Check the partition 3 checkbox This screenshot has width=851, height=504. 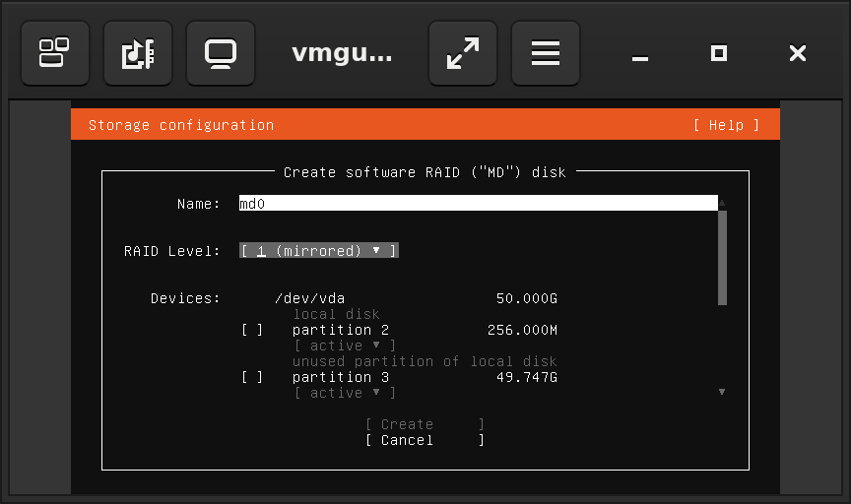(252, 377)
